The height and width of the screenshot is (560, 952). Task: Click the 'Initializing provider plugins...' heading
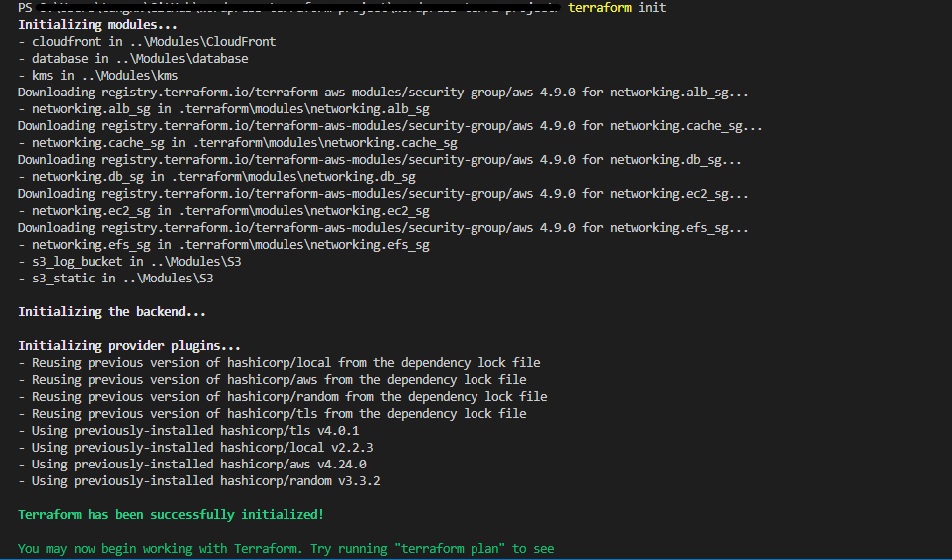coord(129,346)
